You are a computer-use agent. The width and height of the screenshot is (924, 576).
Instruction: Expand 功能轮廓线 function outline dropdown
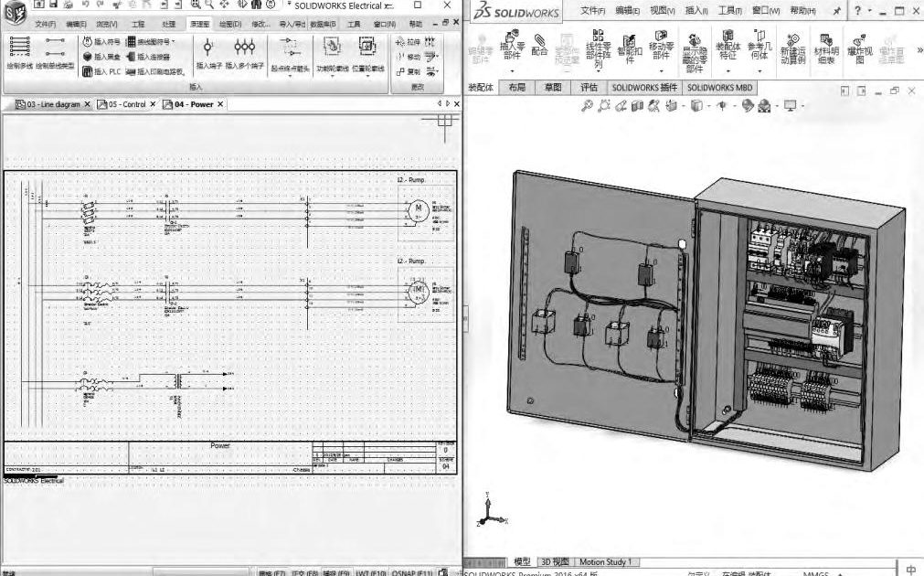coord(333,77)
